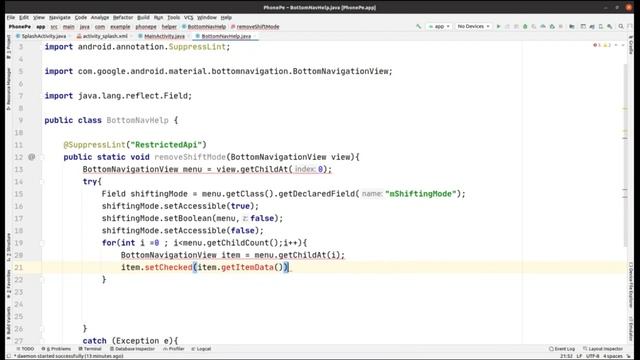Switch to the SplashActivity.java tab
The width and height of the screenshot is (640, 360).
pos(43,36)
